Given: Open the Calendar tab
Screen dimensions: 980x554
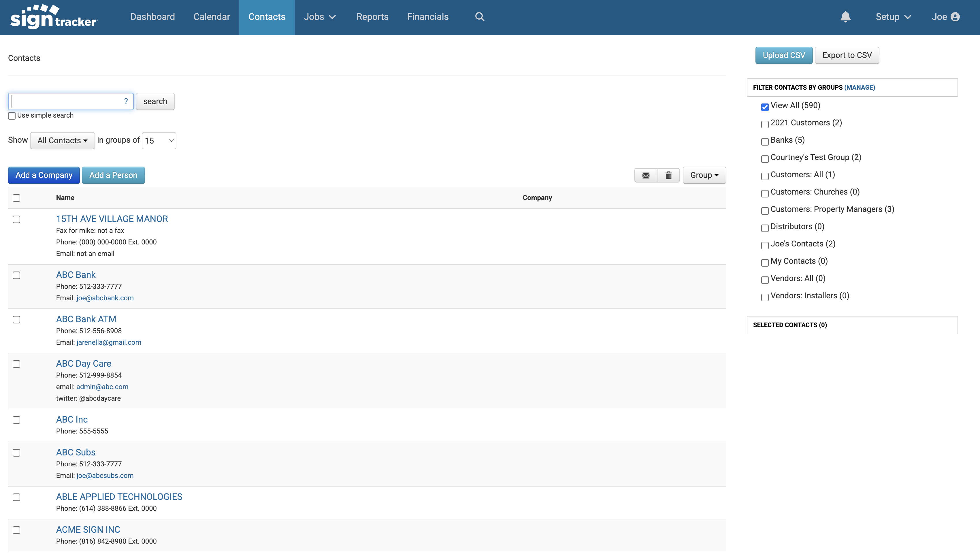Looking at the screenshot, I should (x=212, y=17).
